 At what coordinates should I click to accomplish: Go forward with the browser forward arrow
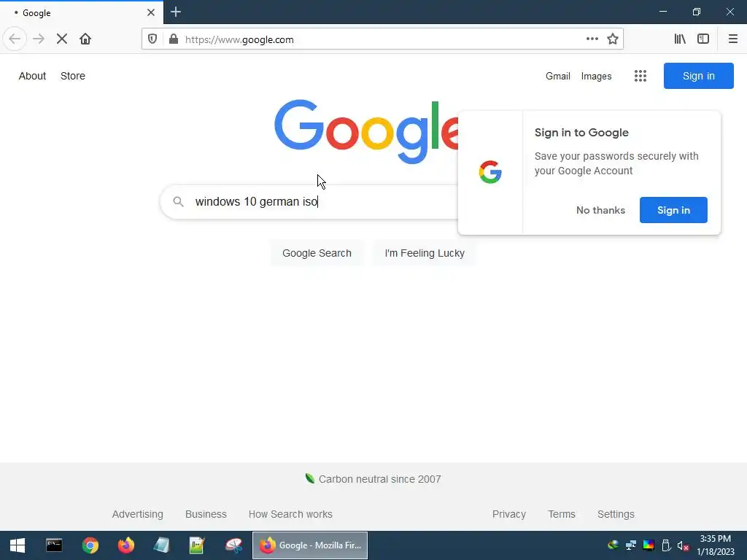39,39
